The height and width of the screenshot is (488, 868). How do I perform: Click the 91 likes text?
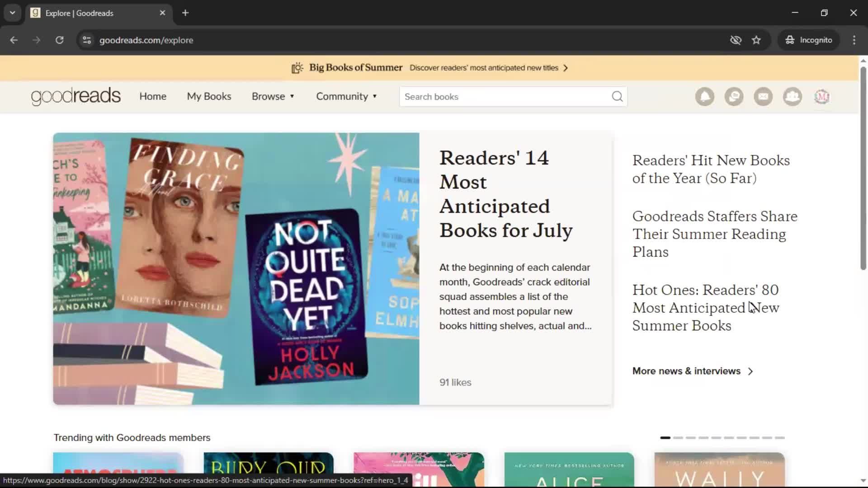tap(455, 382)
